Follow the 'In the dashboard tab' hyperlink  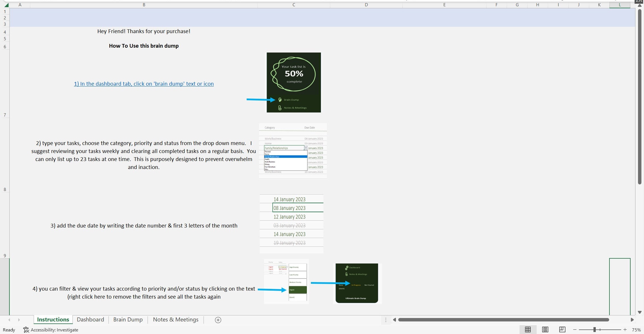tap(144, 84)
